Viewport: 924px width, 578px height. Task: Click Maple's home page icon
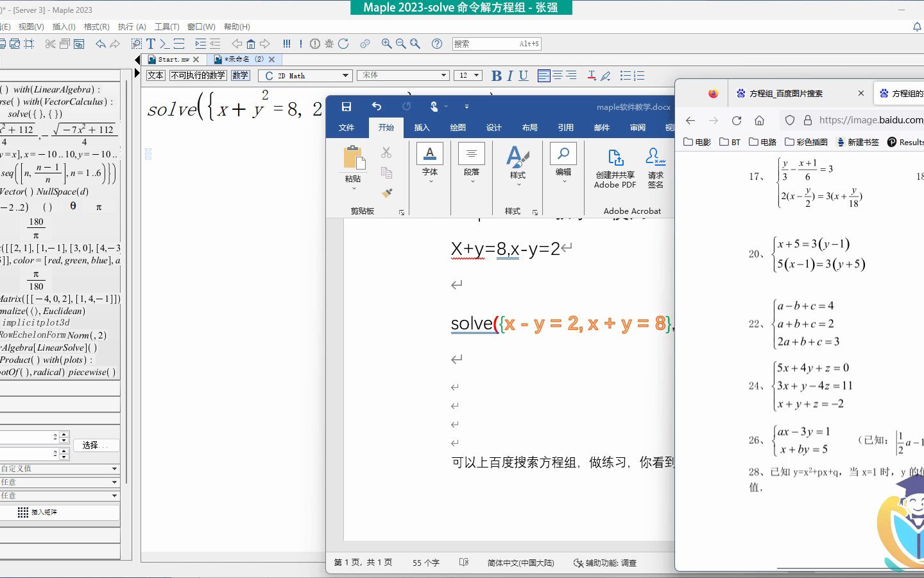click(251, 44)
